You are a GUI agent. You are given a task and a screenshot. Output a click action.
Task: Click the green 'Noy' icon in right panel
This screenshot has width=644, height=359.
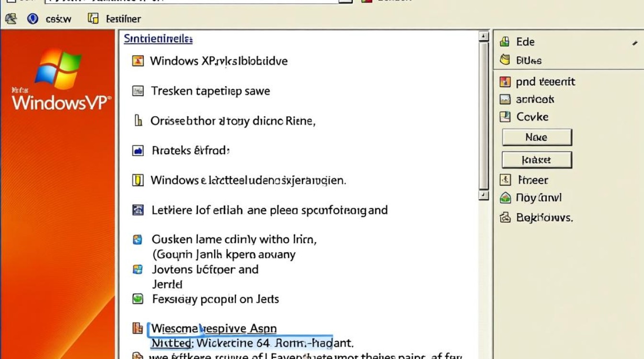tap(505, 198)
